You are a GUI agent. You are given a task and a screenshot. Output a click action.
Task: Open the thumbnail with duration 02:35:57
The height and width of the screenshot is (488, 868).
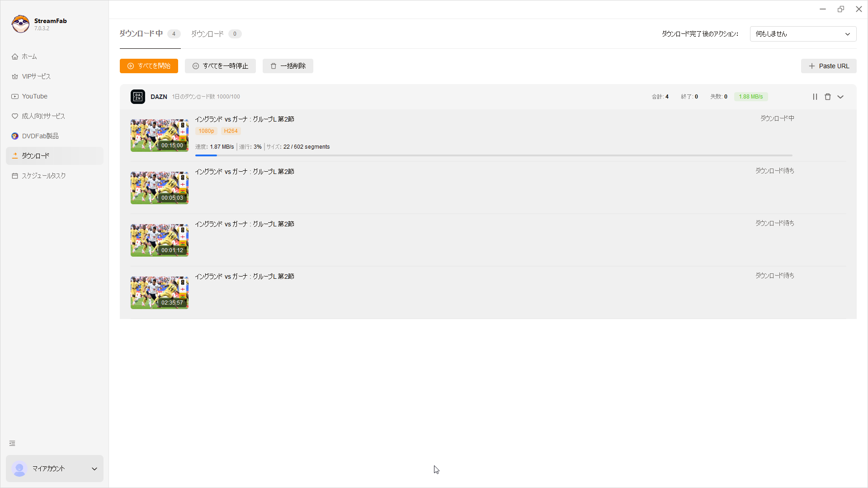click(x=160, y=293)
